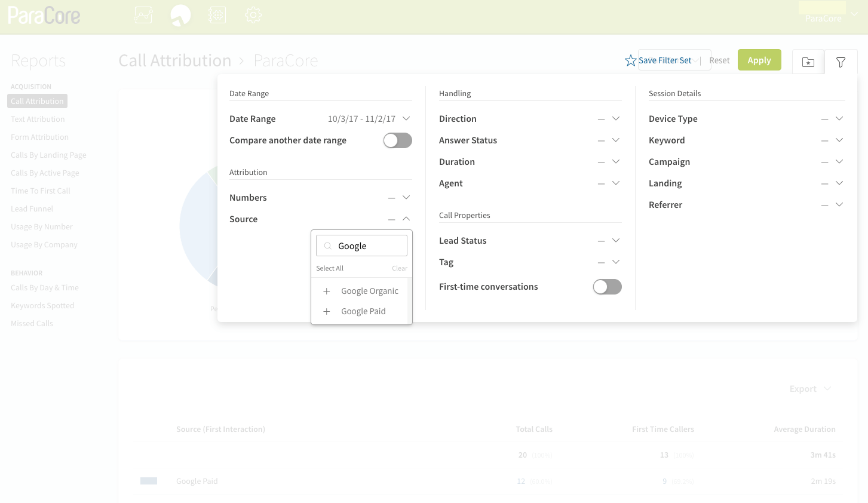Expand the Duration filter chevron
This screenshot has width=868, height=503.
(616, 161)
